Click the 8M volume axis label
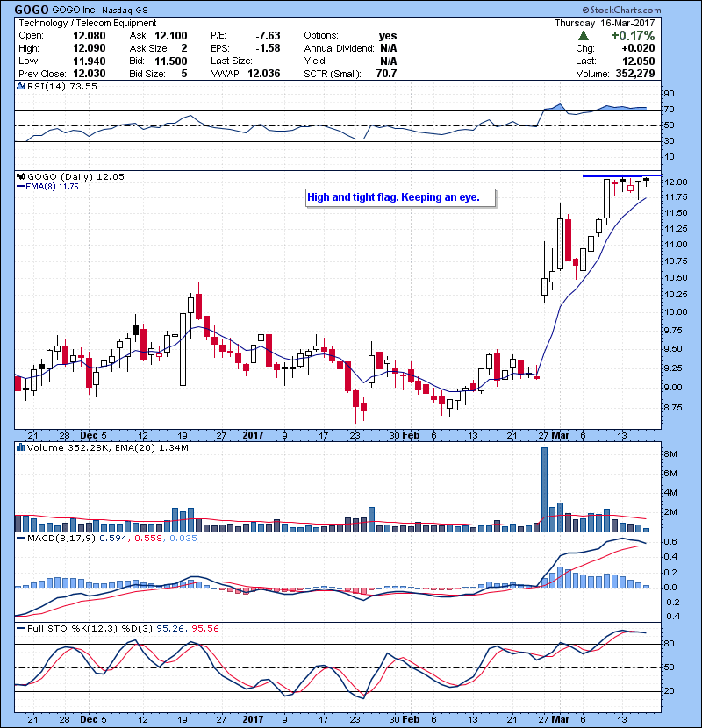 (670, 454)
